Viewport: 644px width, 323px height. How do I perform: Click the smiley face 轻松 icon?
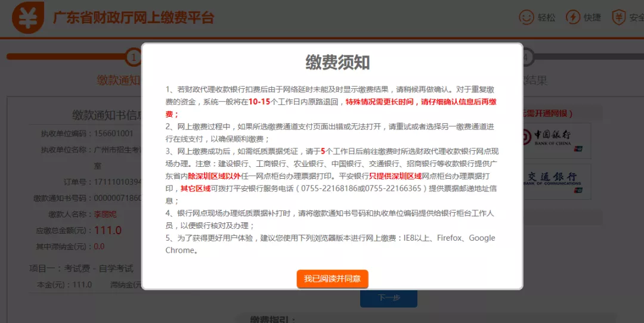point(526,17)
